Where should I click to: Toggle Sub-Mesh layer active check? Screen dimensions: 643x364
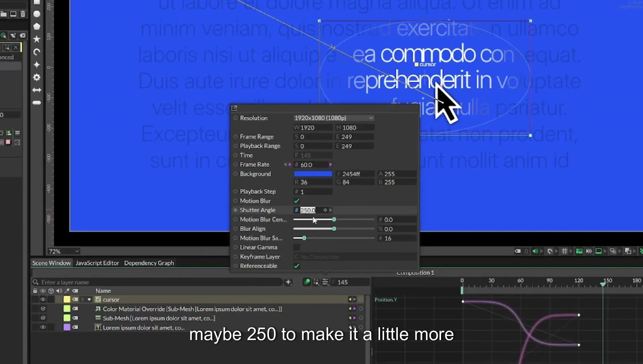coord(43,318)
